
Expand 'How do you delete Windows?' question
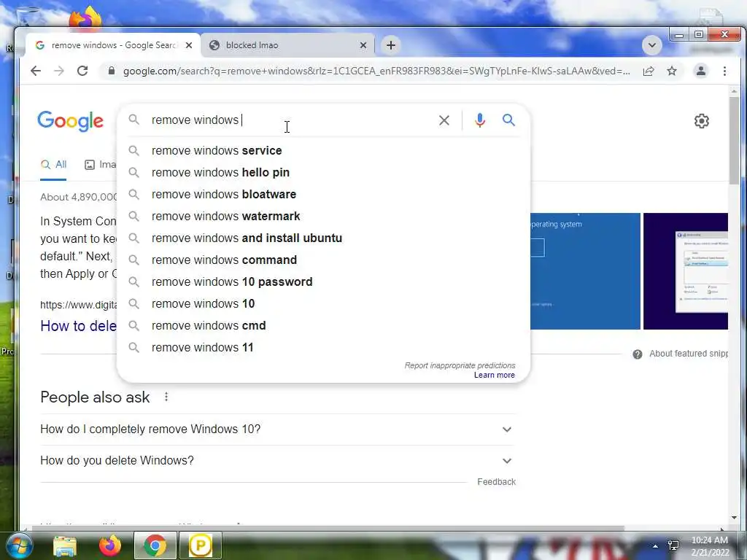[x=277, y=461]
